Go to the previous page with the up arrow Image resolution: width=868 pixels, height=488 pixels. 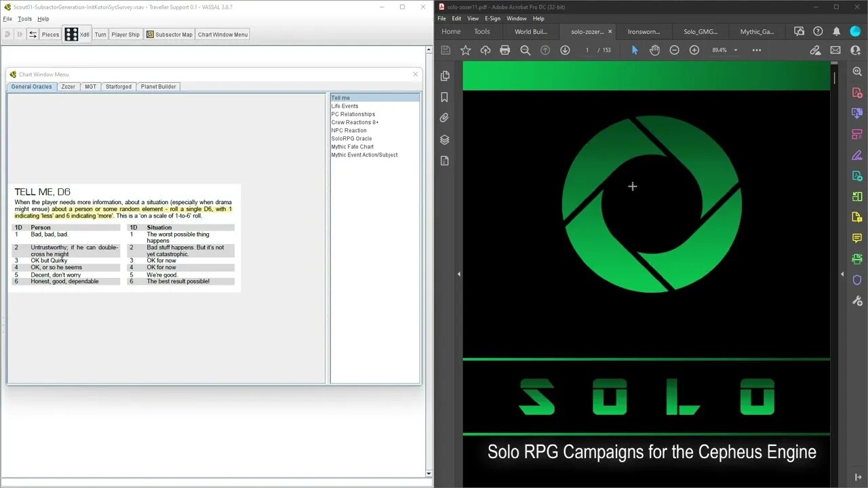(x=545, y=50)
